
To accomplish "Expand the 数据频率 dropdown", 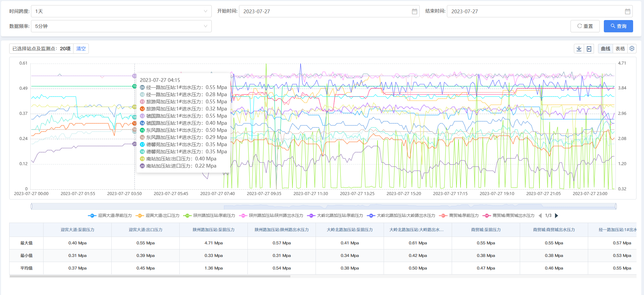I will (x=121, y=26).
